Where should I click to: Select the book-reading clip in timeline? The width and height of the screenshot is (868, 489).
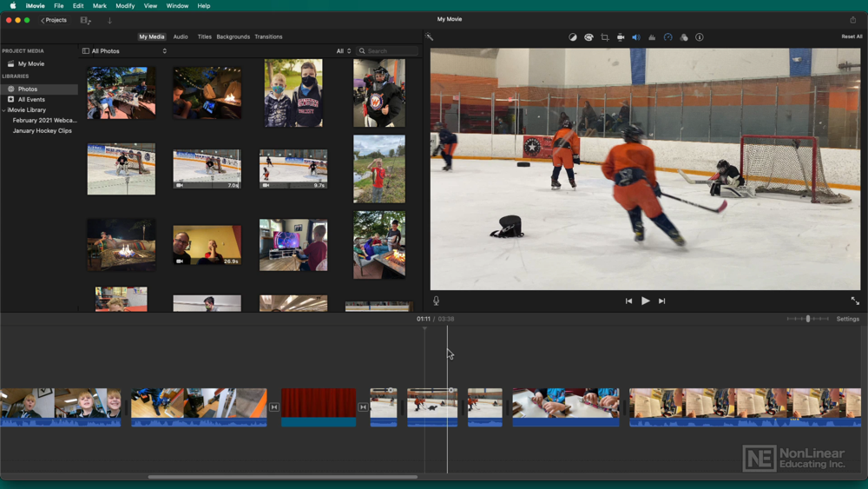[745, 407]
